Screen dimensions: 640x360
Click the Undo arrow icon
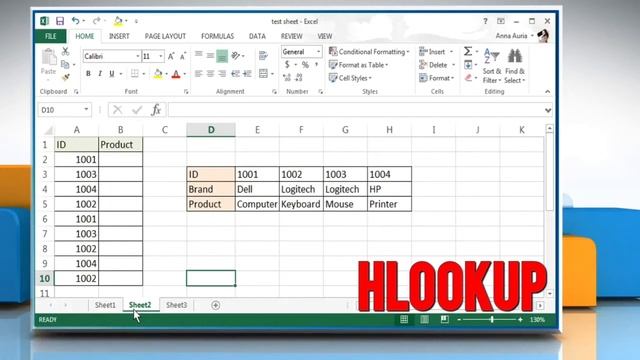tap(76, 21)
